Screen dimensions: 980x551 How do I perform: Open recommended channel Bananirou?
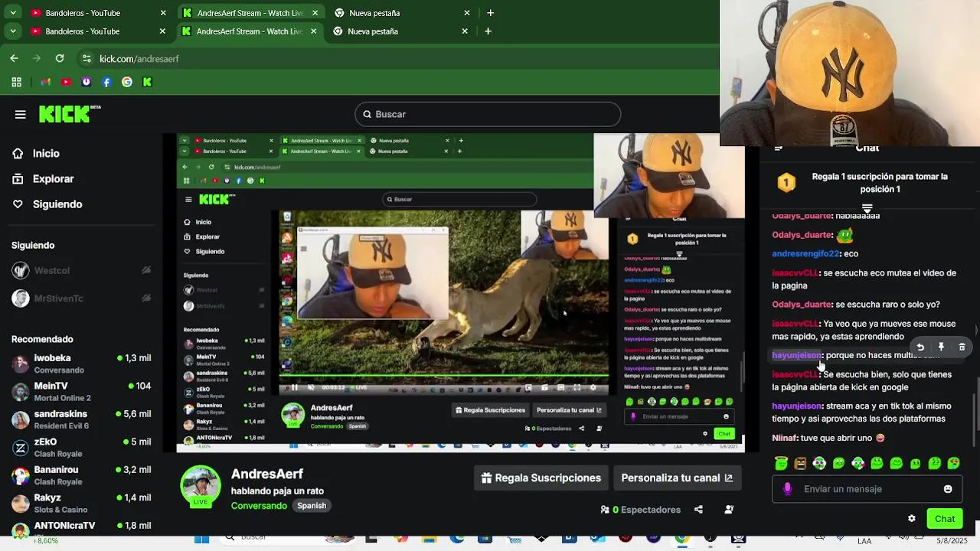pos(80,475)
